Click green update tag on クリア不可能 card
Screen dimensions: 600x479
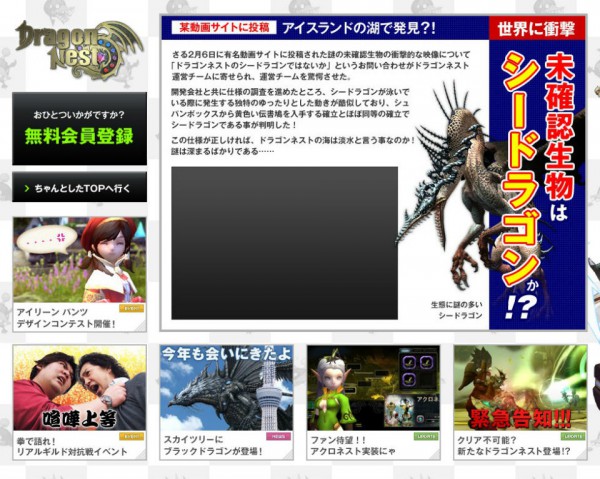572,436
